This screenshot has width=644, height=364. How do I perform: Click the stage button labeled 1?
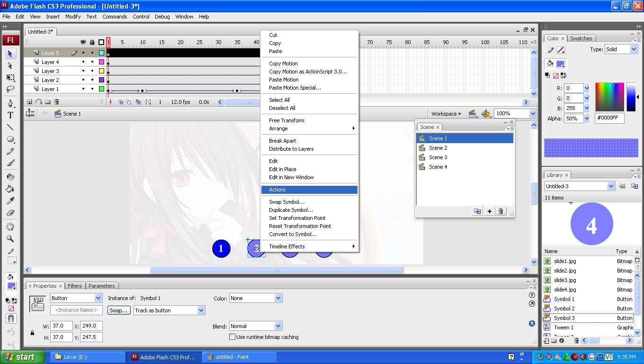pos(221,249)
